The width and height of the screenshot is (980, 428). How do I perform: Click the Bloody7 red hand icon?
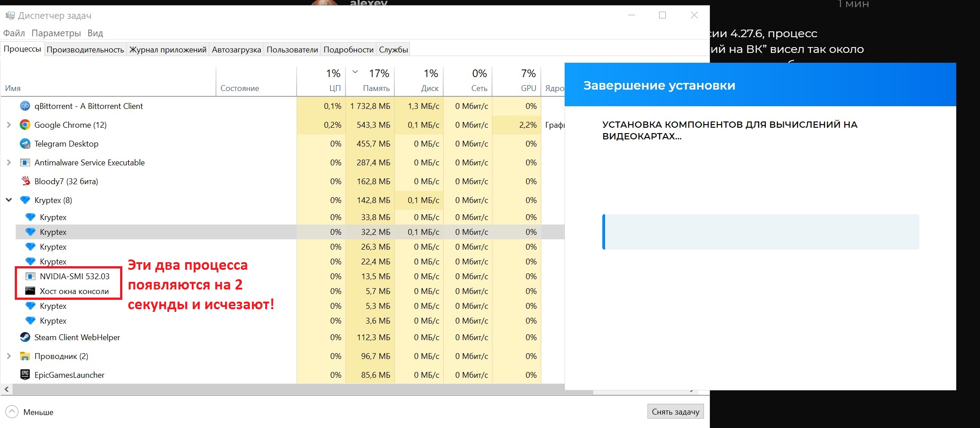pos(26,182)
